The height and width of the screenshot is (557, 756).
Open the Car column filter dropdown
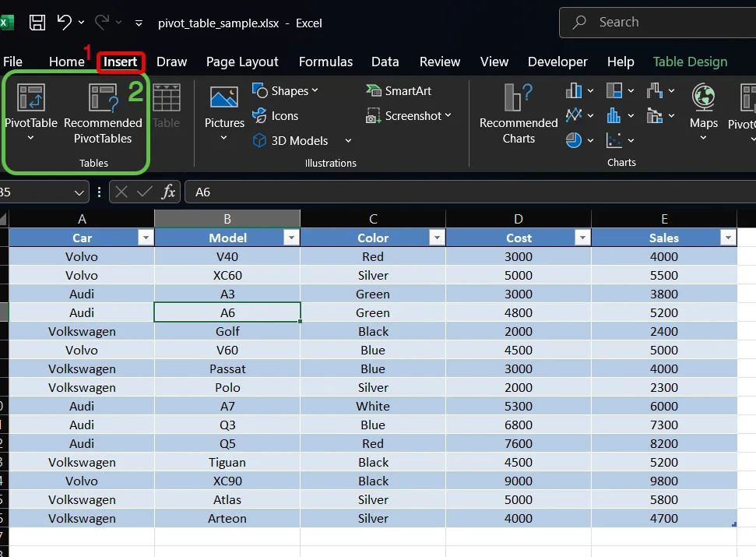click(146, 238)
